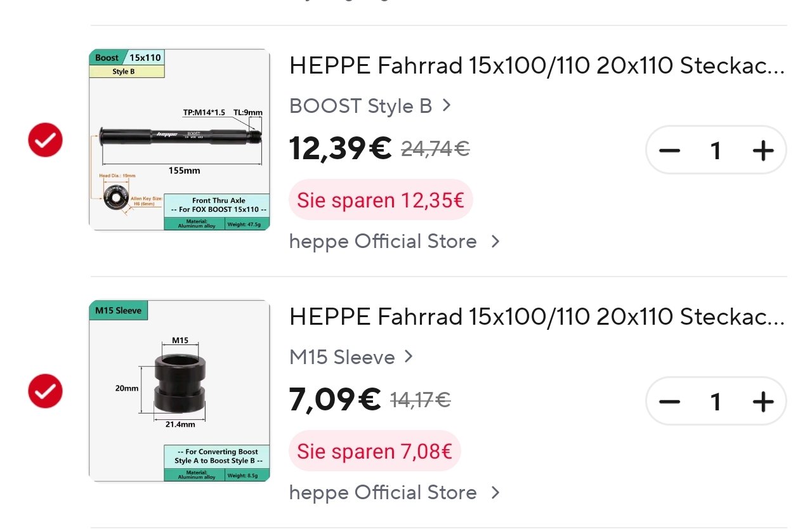Tap the Sie sparen 12,35€ savings badge
Viewport: 812px width, 529px height.
(x=381, y=200)
